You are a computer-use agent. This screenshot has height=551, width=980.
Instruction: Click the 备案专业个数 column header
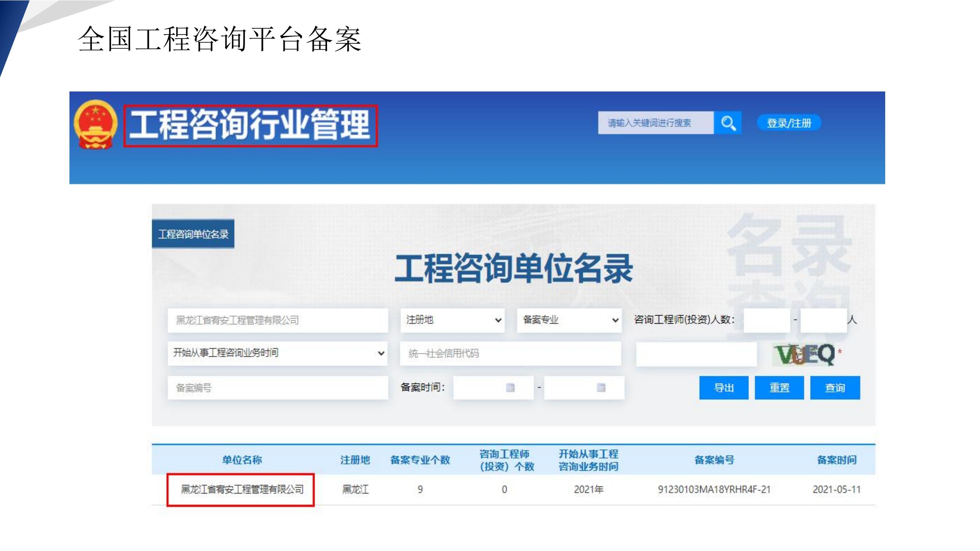pos(420,460)
